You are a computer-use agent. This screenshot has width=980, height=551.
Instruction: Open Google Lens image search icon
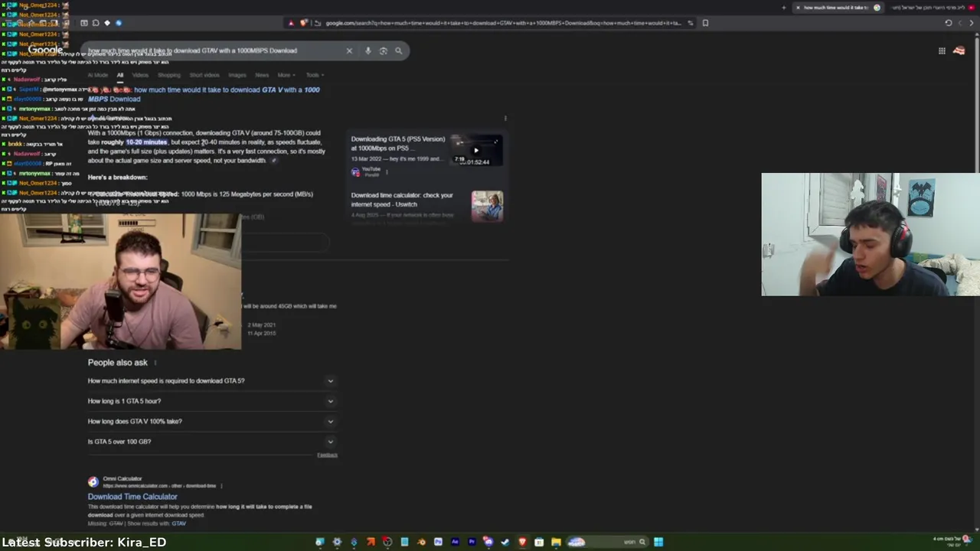tap(384, 51)
